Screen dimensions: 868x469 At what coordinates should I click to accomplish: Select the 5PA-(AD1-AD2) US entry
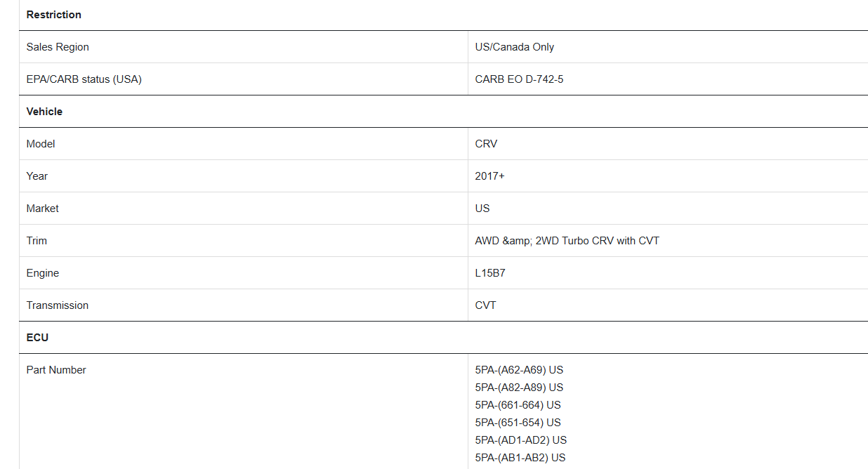click(x=521, y=440)
